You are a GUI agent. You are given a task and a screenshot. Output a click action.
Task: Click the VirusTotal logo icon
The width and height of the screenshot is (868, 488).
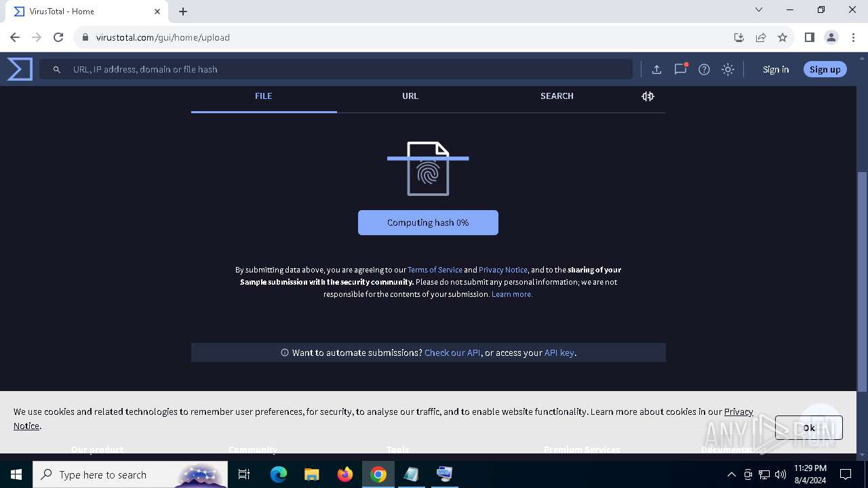20,69
